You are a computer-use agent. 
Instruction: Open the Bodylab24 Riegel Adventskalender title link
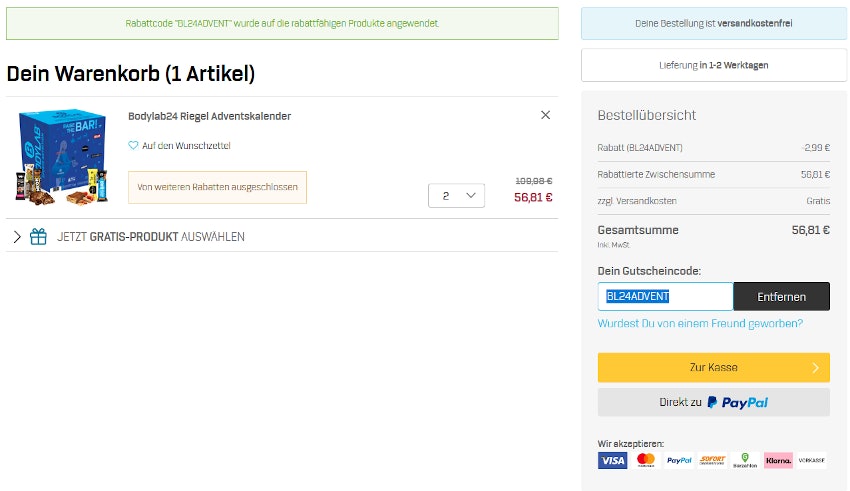point(209,116)
